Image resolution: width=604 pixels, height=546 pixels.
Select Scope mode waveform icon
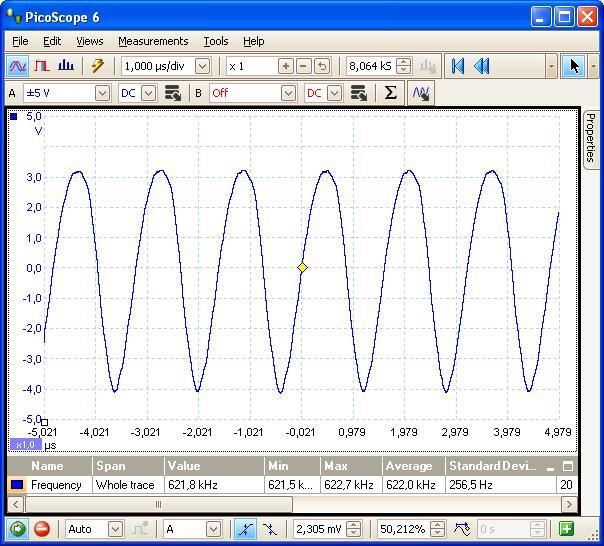pyautogui.click(x=18, y=66)
